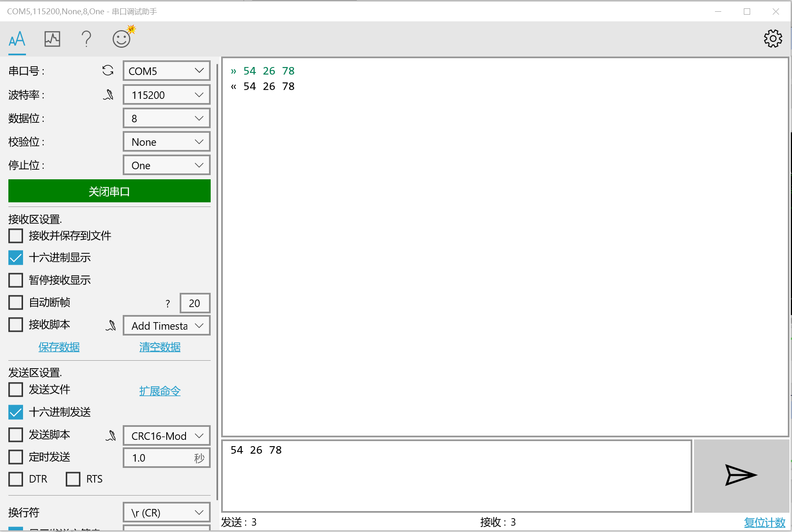Open the data bits dropdown showing 8

(167, 119)
